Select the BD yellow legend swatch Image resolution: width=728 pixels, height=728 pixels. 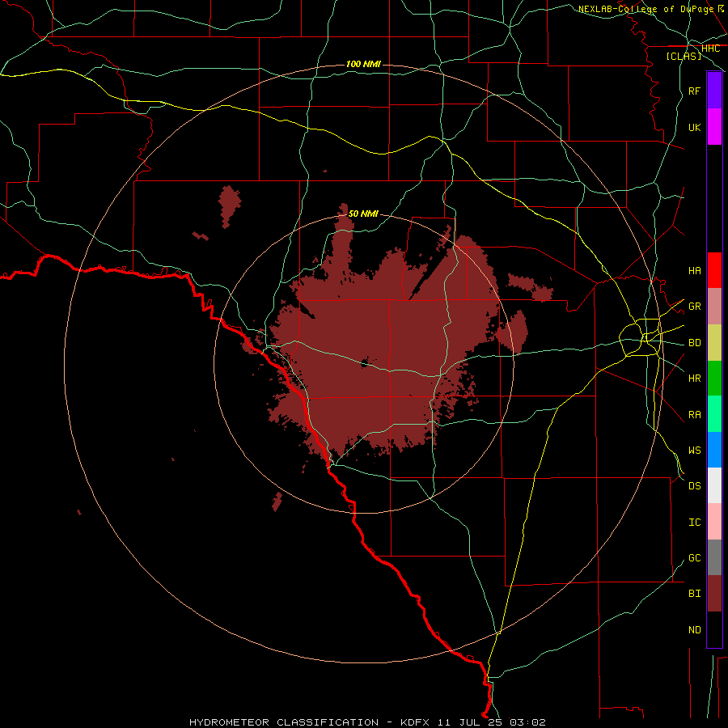point(714,343)
